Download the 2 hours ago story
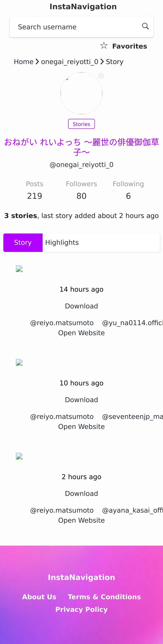This screenshot has width=163, height=644. (81, 493)
